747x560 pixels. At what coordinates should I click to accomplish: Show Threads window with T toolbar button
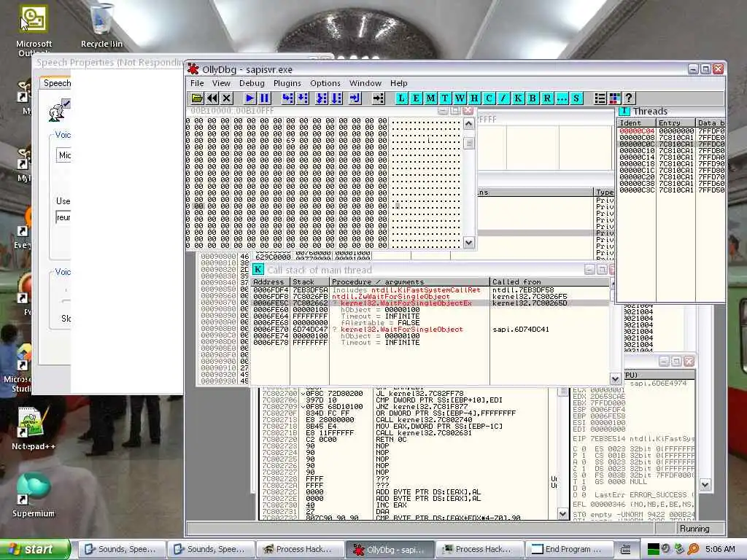[445, 98]
